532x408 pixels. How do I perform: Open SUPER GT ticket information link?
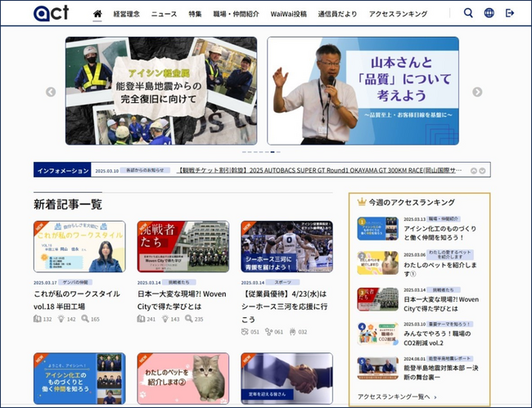[319, 170]
